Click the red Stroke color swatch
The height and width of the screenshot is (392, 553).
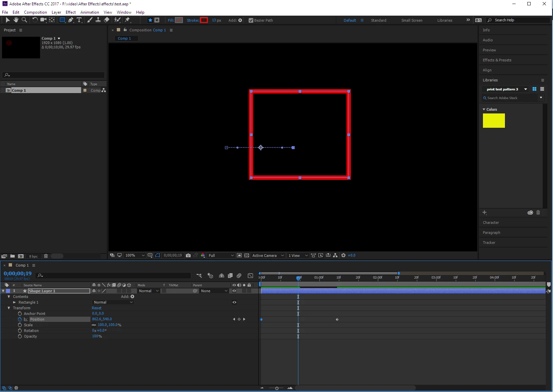tap(204, 20)
